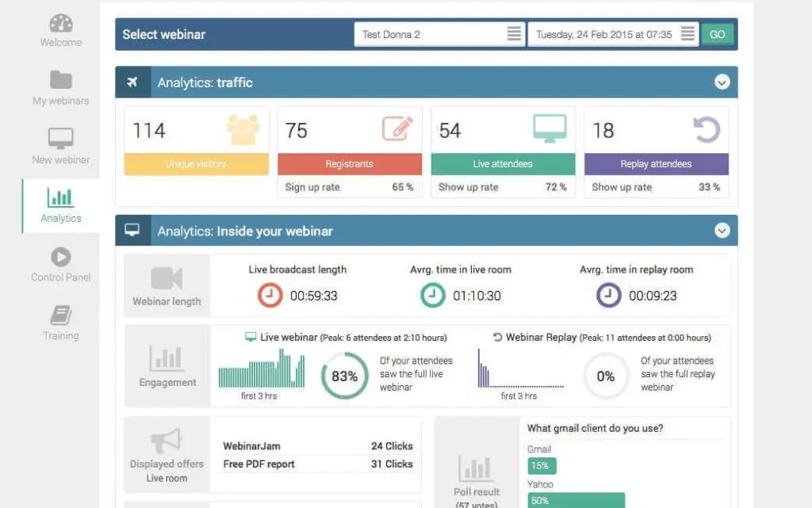This screenshot has height=508, width=812.
Task: Open Control Panel play icon
Action: (60, 257)
